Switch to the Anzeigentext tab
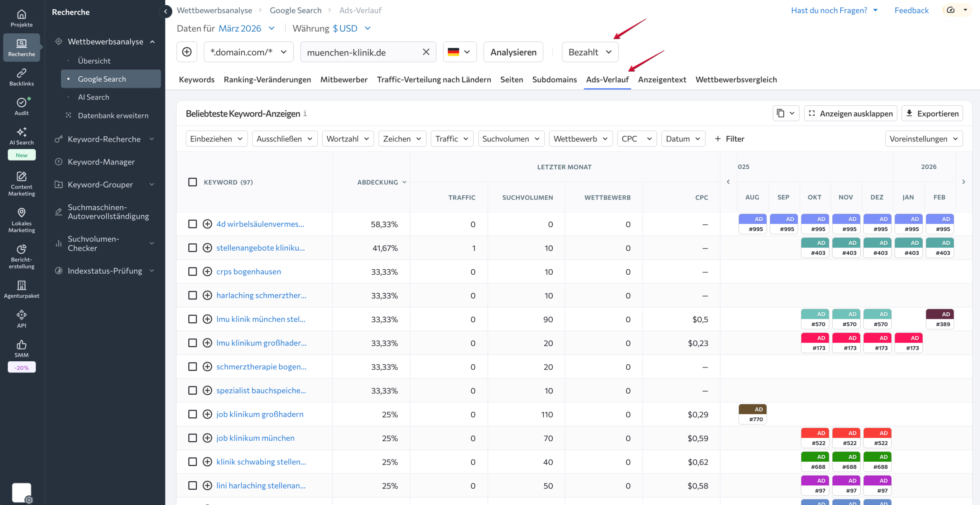Screen dimensions: 980x505 click(x=661, y=79)
